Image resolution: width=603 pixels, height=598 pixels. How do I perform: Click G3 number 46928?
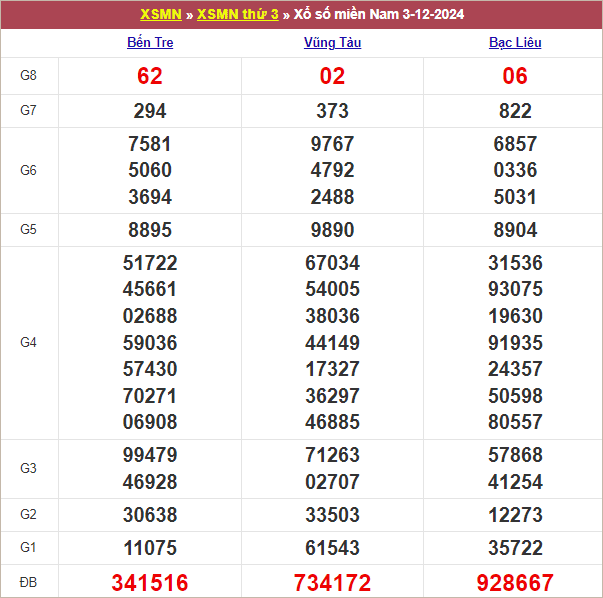(150, 482)
